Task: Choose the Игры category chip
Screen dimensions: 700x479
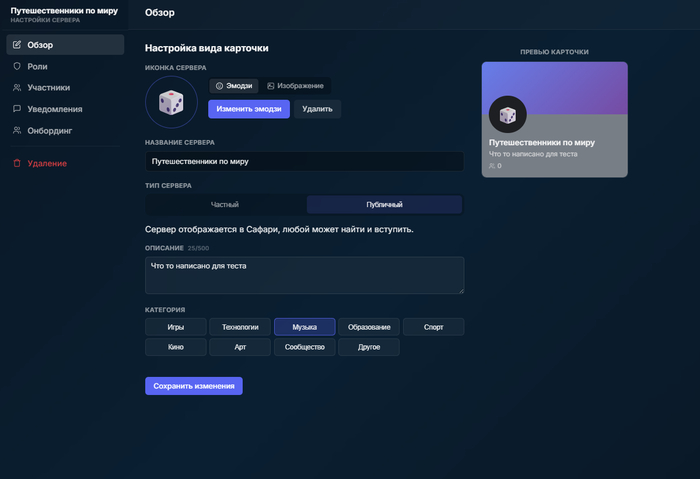Action: pos(176,327)
